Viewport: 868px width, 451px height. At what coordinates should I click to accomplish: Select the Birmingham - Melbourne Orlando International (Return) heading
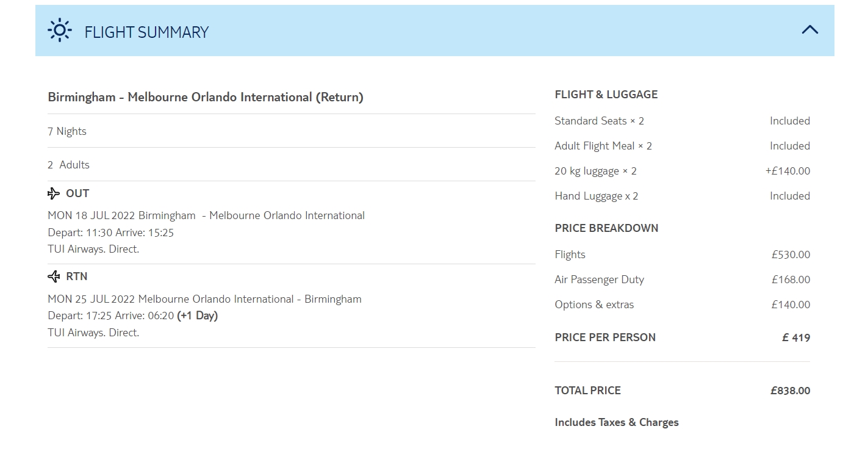click(206, 97)
